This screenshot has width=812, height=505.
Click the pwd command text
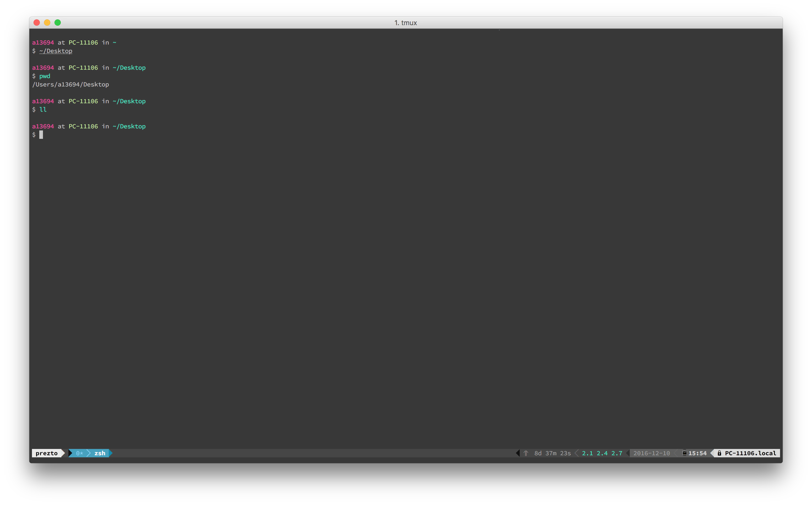45,76
